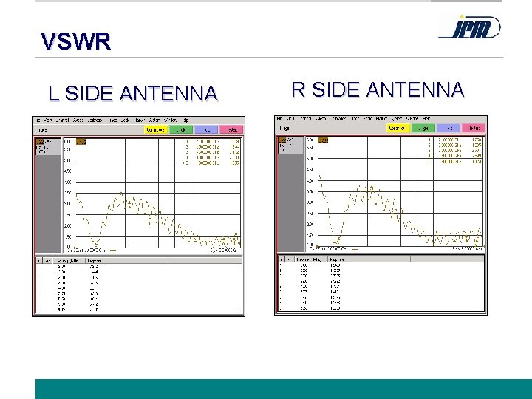Select first marker row in L side marker table
The image size is (532, 399).
pyautogui.click(x=138, y=267)
